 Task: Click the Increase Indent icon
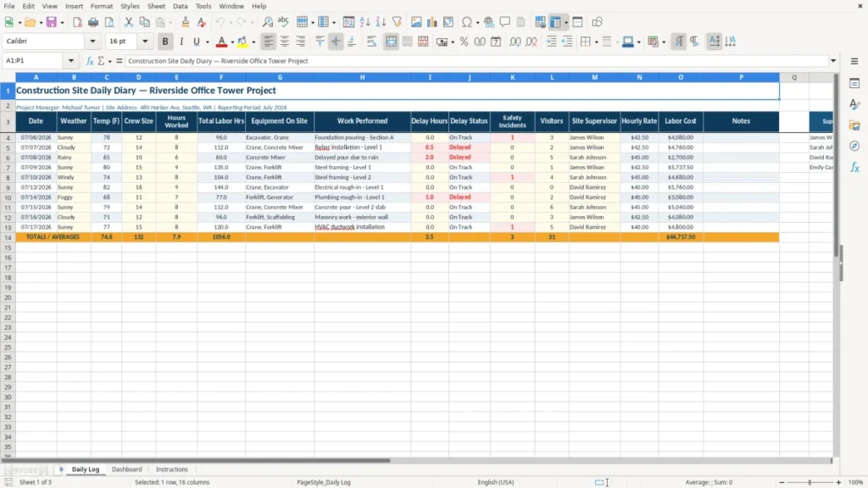pyautogui.click(x=551, y=42)
